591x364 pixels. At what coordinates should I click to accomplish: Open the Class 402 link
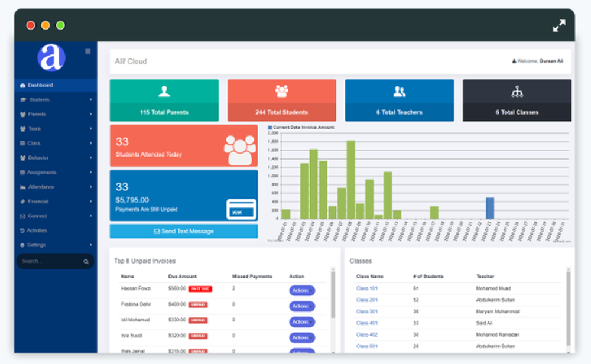(367, 335)
